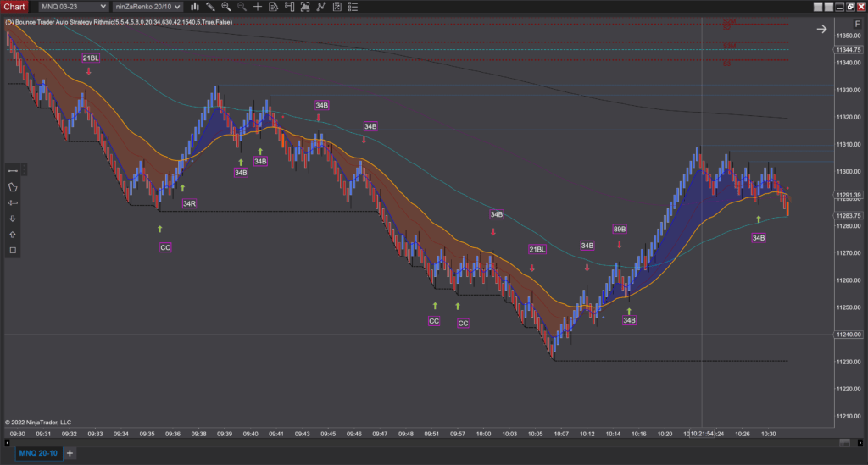Open the MNQ 03-23 instrument dropdown

click(74, 7)
